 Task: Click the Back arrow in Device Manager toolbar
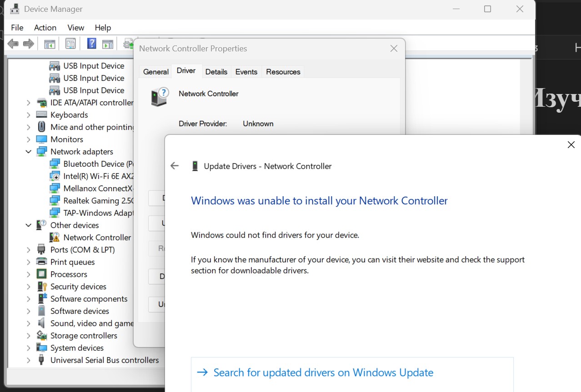coord(13,44)
